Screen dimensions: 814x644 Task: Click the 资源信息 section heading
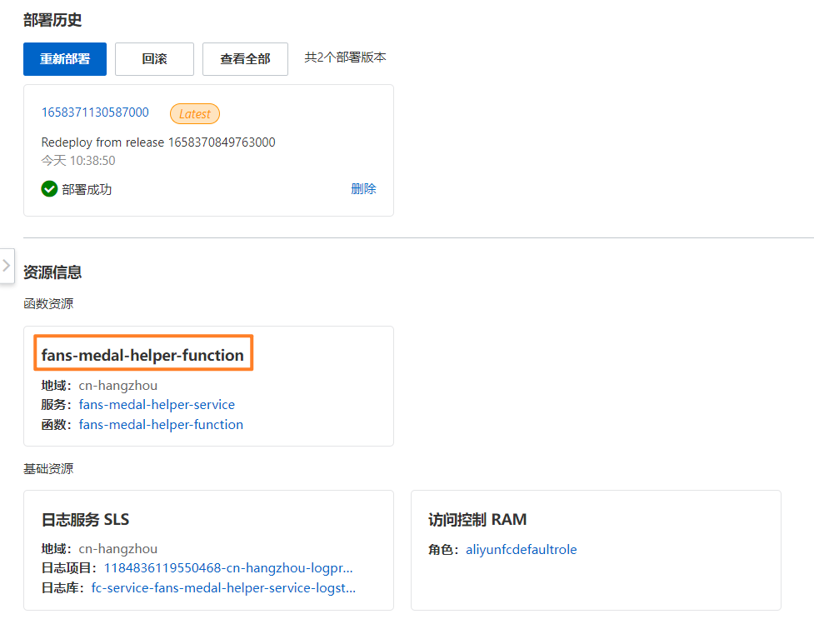[52, 272]
